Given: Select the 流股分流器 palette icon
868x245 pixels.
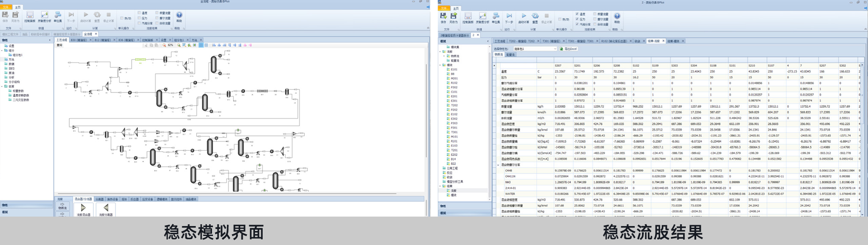Looking at the screenshot, I should point(106,208).
